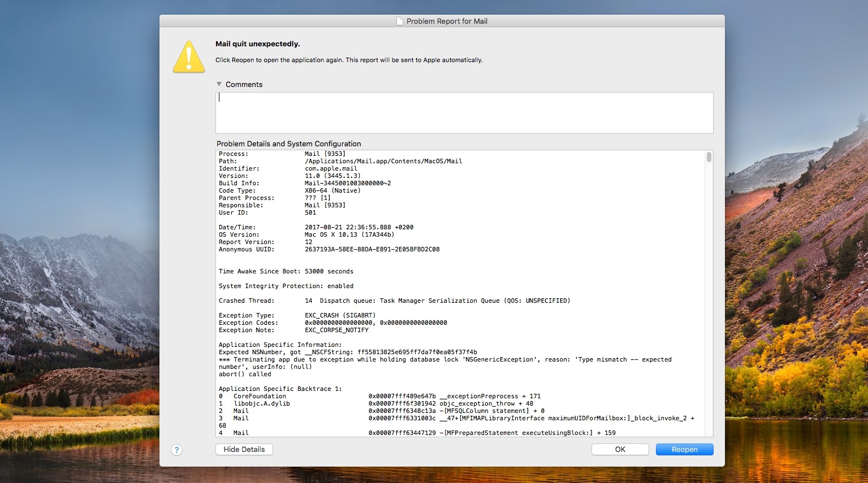Click the yellow warning triangle icon

point(189,56)
